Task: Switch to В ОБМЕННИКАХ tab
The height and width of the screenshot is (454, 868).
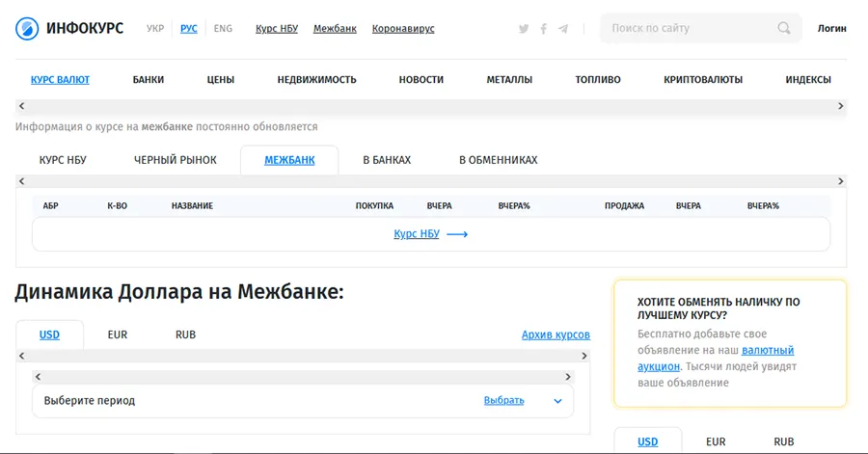Action: [x=499, y=160]
